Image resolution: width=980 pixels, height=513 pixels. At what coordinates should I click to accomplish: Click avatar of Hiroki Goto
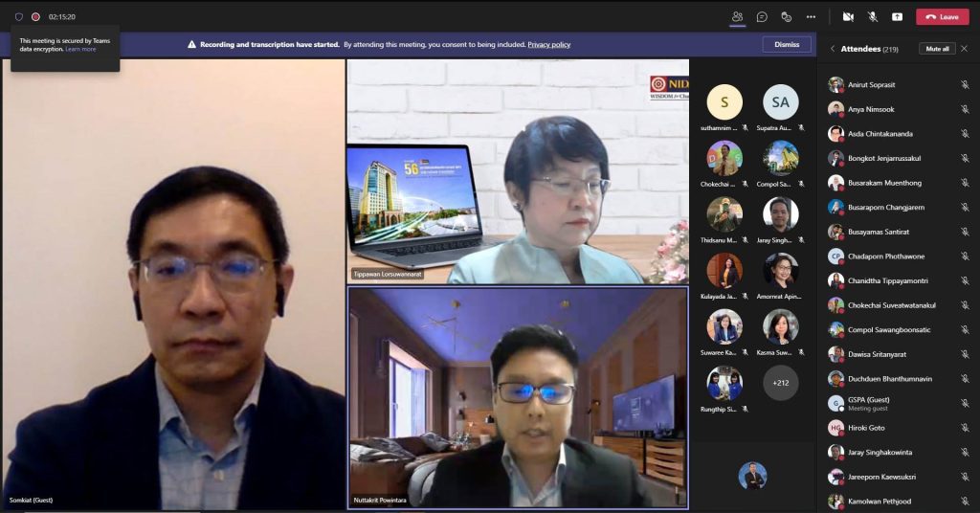[x=835, y=428]
